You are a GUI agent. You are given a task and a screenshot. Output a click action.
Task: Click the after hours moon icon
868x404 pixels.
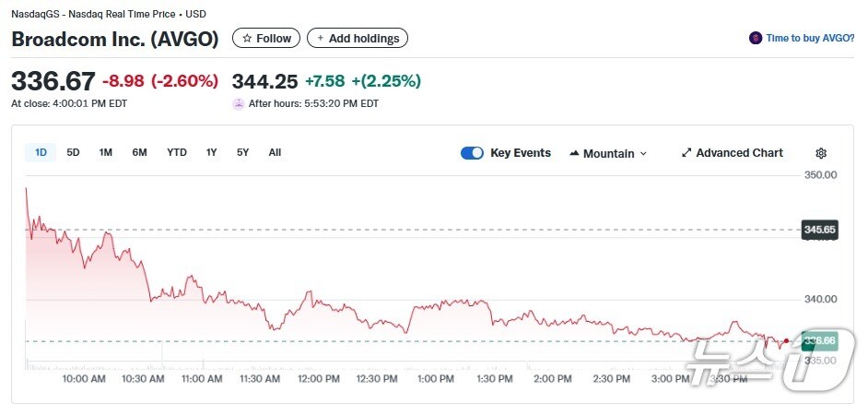pos(239,103)
